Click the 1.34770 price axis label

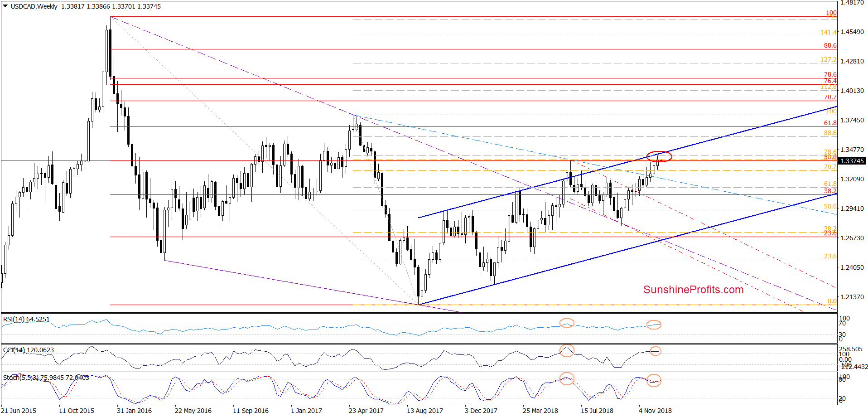click(852, 150)
